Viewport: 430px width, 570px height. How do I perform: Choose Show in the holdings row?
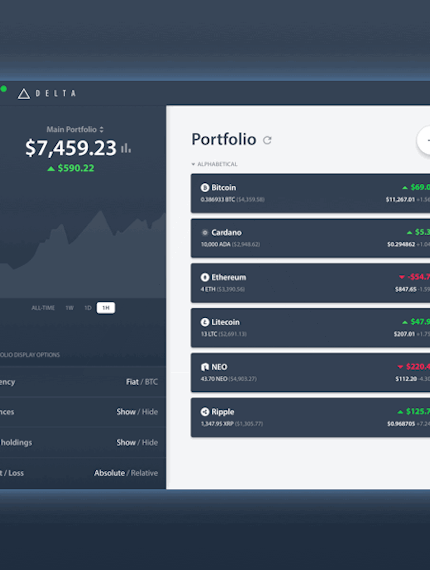coord(126,442)
